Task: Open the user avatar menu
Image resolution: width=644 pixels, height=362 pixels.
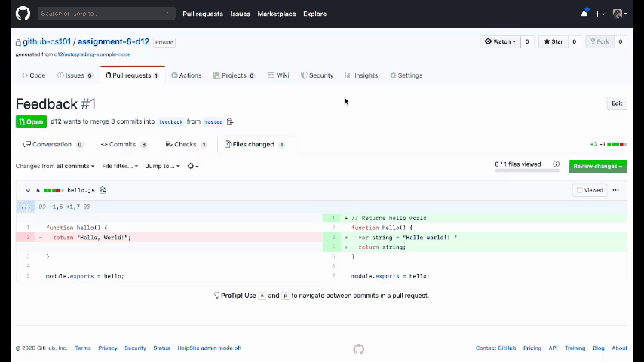Action: point(619,14)
